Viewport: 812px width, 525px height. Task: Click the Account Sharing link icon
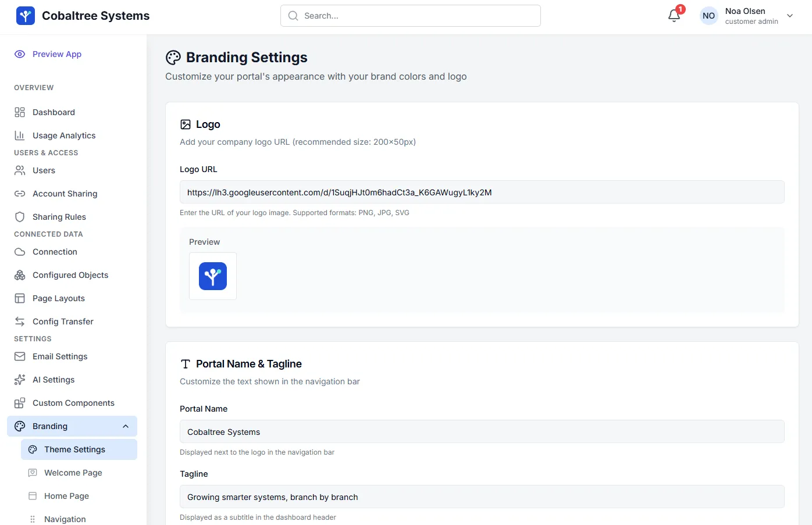point(20,194)
